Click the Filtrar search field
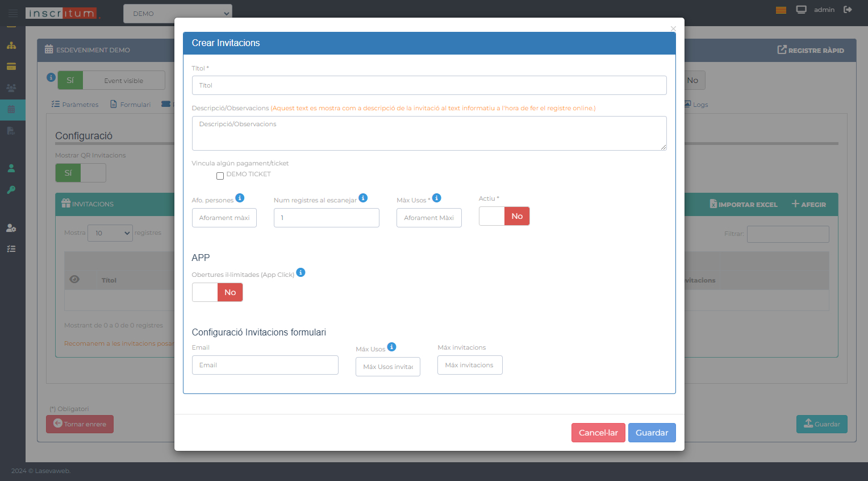868x481 pixels. (788, 234)
